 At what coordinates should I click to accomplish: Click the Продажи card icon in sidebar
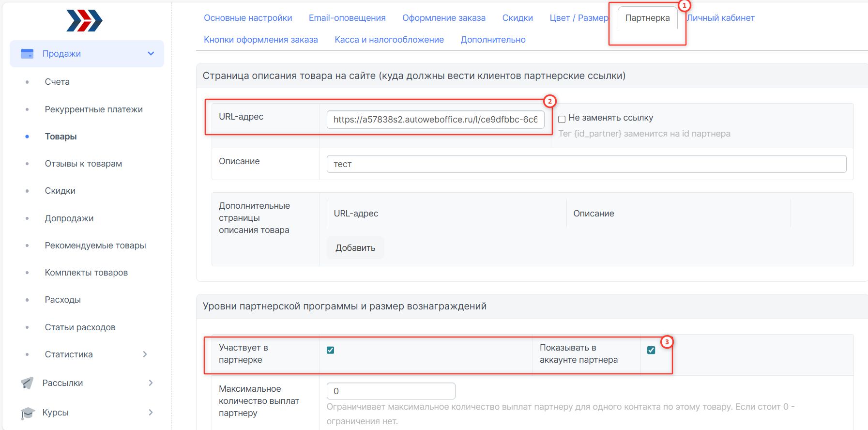[27, 54]
